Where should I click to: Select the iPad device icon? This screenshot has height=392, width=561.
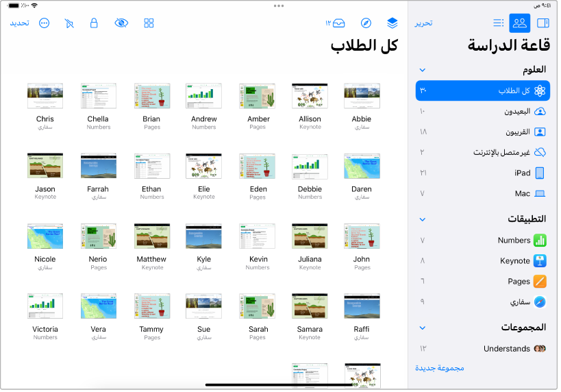(540, 173)
